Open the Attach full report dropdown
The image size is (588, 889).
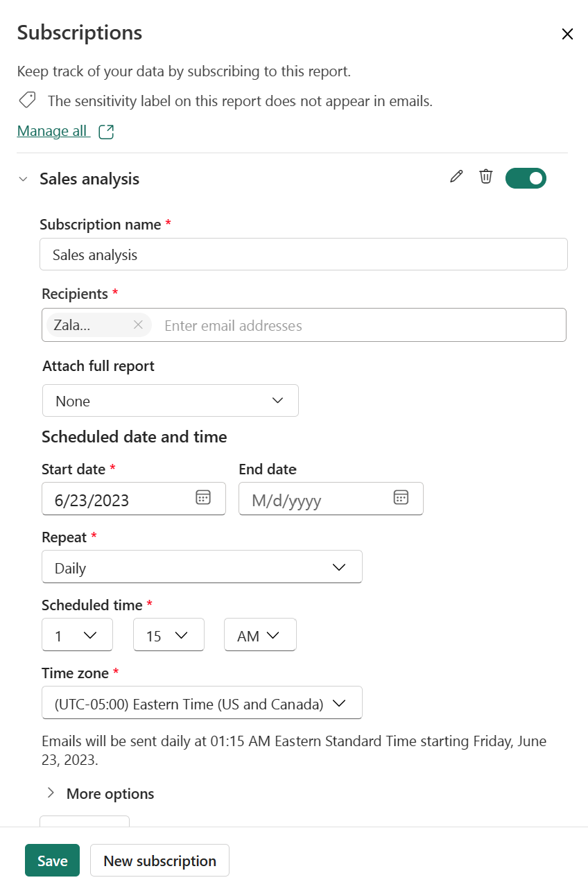(x=171, y=401)
